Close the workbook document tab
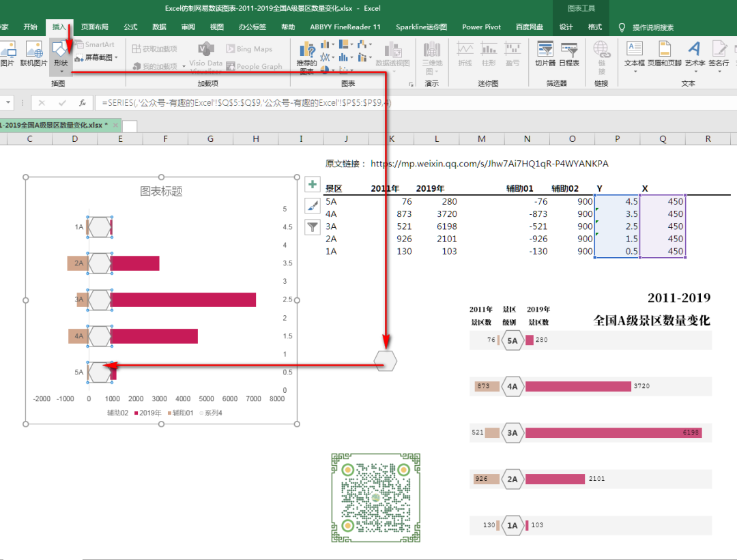The image size is (737, 560). pyautogui.click(x=115, y=125)
